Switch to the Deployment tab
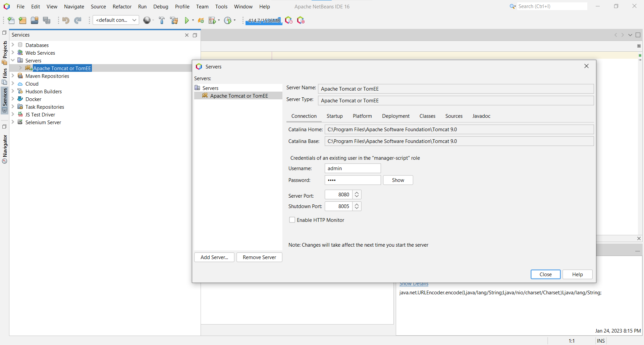644x345 pixels. click(396, 116)
